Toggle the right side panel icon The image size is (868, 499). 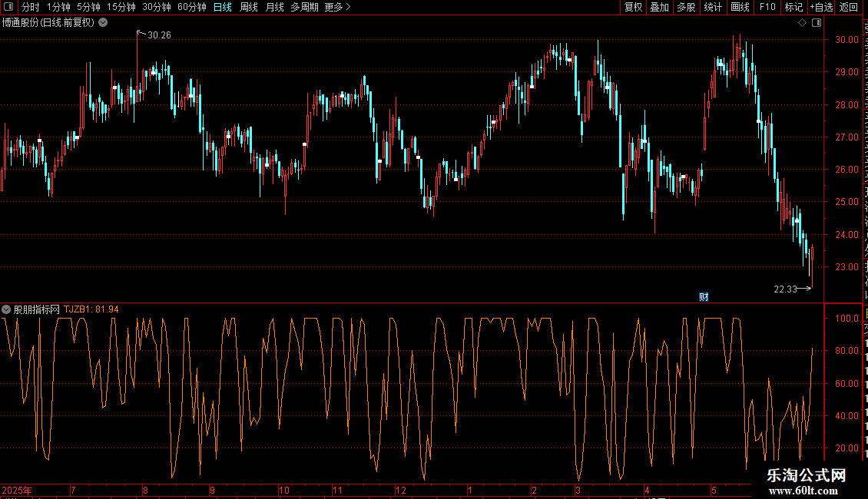[x=817, y=23]
